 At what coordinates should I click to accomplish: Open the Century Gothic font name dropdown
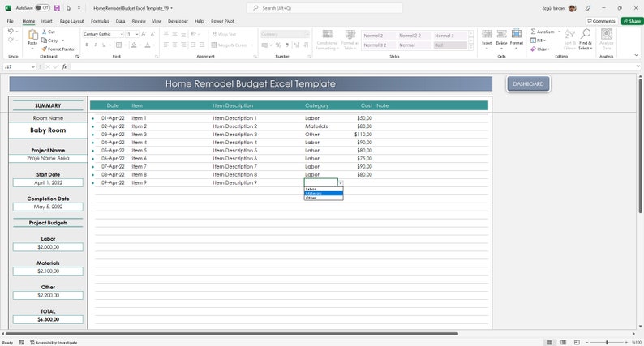(x=122, y=34)
